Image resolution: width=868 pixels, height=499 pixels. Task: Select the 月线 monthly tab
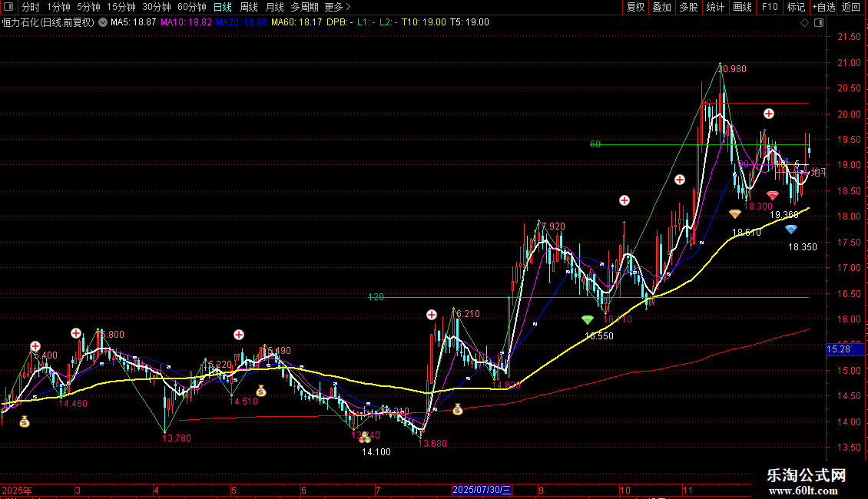click(x=274, y=7)
